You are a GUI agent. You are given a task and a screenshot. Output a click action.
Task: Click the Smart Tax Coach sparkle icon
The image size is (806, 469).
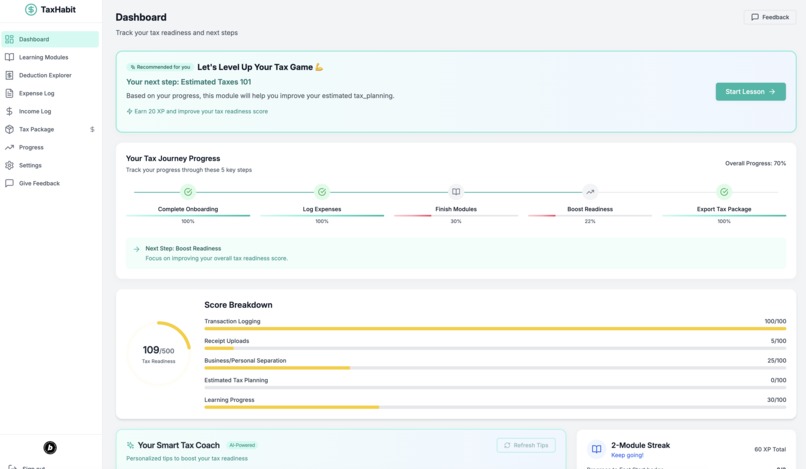tap(130, 445)
